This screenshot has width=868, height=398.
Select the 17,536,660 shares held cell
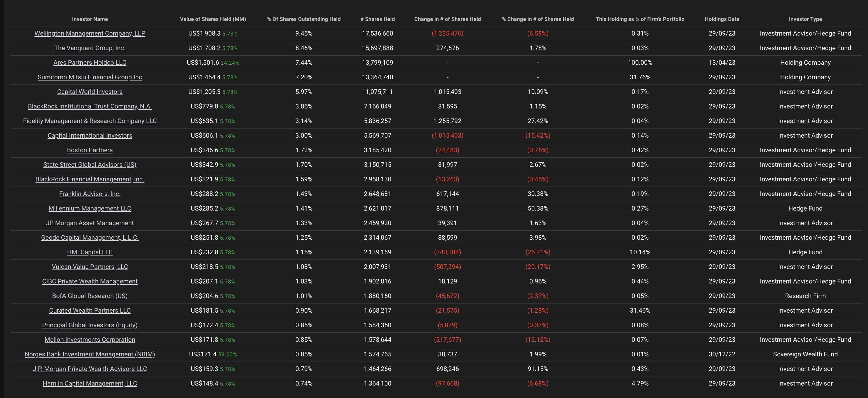click(x=377, y=33)
